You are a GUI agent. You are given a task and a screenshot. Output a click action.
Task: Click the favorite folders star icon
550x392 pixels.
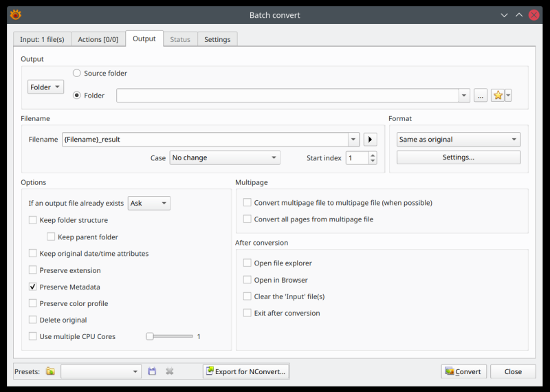click(498, 96)
